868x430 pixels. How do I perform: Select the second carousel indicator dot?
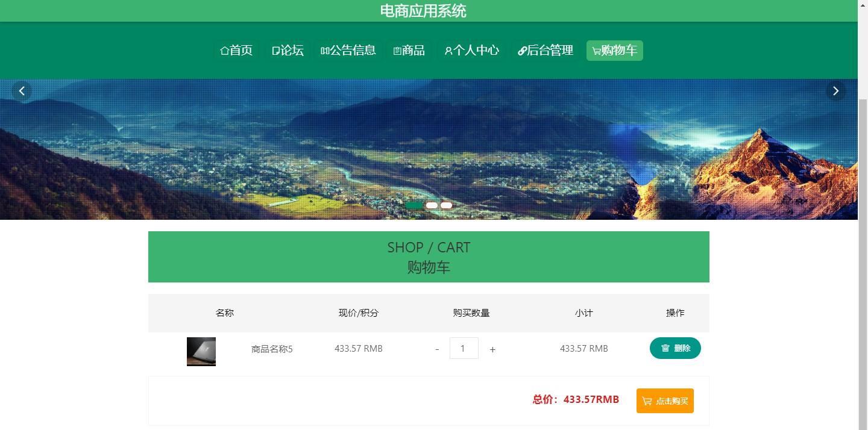tap(432, 205)
